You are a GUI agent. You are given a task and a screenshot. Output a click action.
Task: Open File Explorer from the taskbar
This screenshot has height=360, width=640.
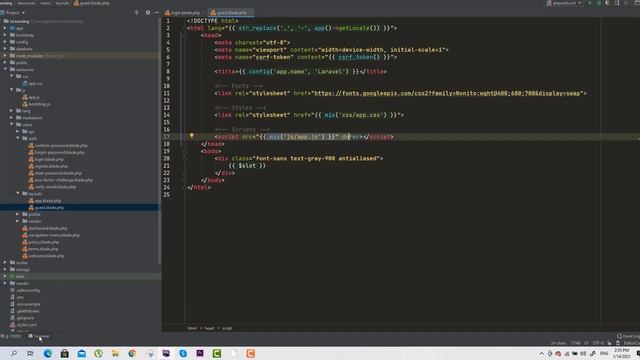(x=116, y=353)
